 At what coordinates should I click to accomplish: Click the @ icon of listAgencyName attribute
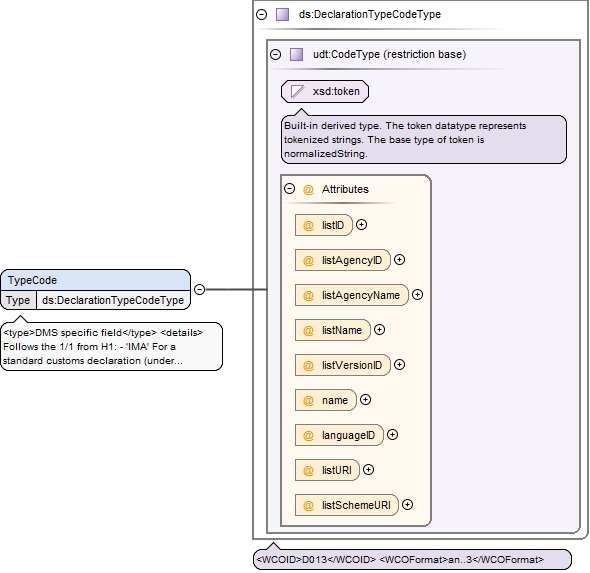click(x=308, y=295)
